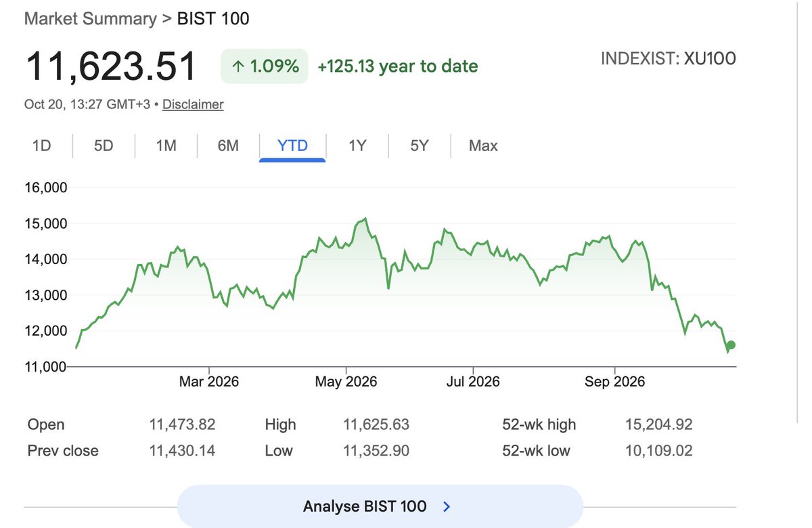Click the INDEXIST: XU100 ticker label
This screenshot has height=528, width=812.
668,59
